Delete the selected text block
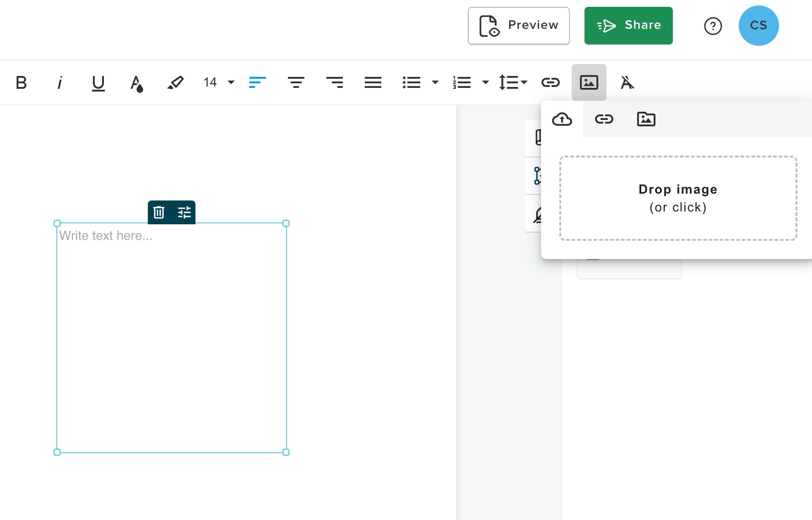The height and width of the screenshot is (520, 812). point(159,212)
